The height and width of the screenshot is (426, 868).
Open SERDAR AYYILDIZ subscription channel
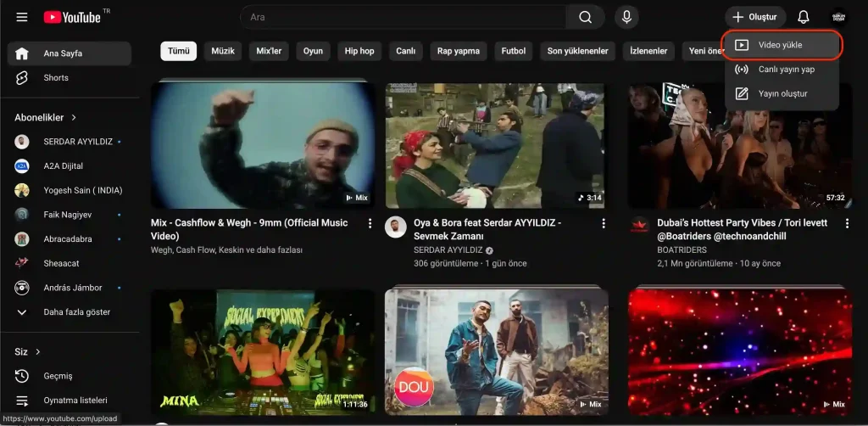point(77,142)
